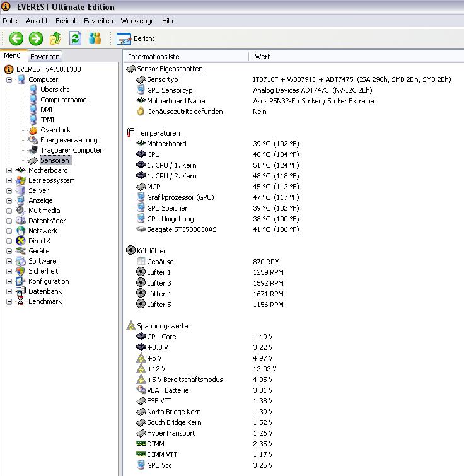Expand the Betriebssystem tree node
The height and width of the screenshot is (476, 464).
coord(9,180)
